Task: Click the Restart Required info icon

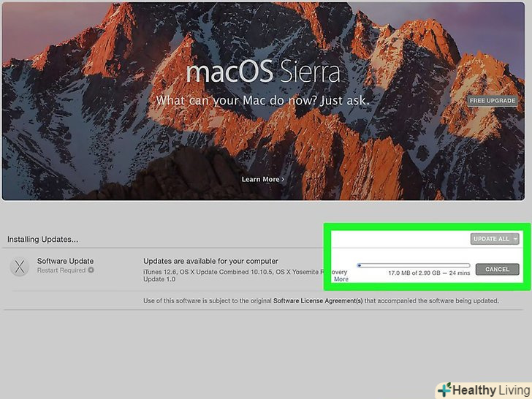Action: (x=91, y=270)
